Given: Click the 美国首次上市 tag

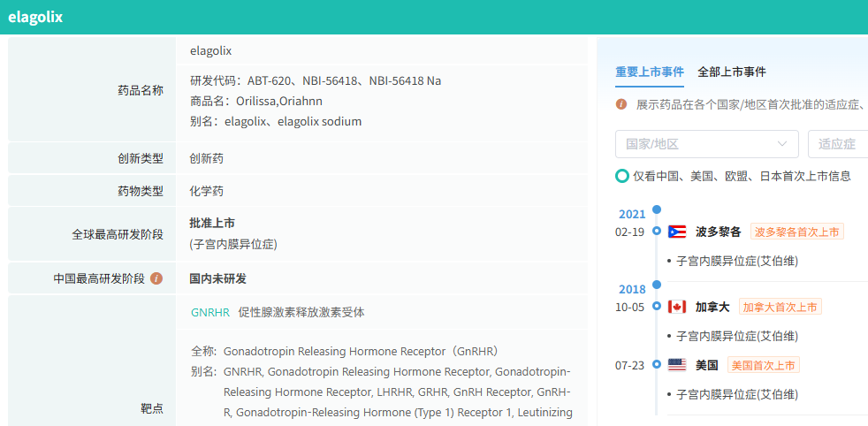Looking at the screenshot, I should [x=763, y=365].
